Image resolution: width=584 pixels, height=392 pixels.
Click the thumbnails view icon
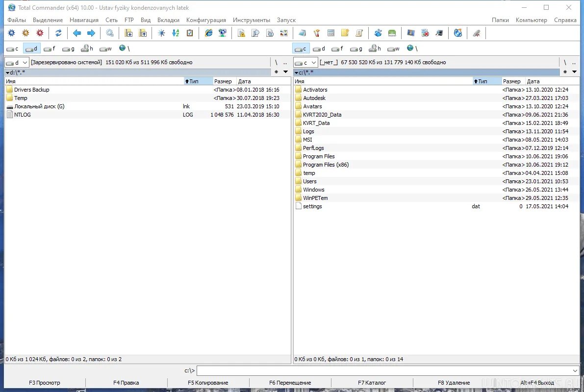[284, 33]
